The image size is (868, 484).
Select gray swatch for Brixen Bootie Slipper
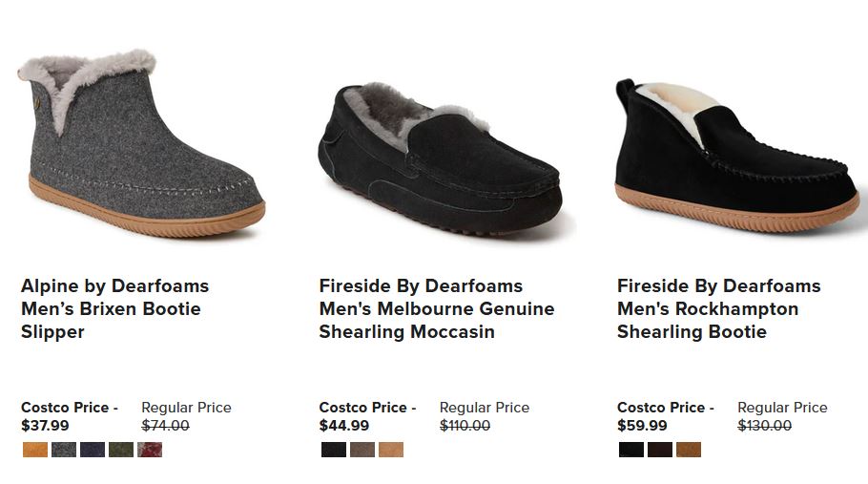pyautogui.click(x=64, y=450)
